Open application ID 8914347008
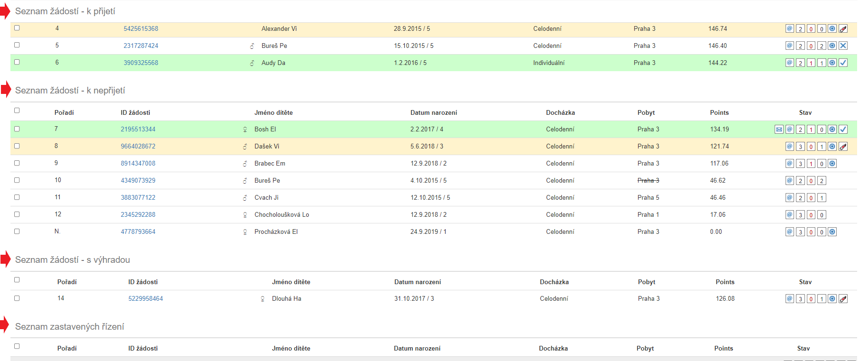This screenshot has width=868, height=361. click(138, 163)
